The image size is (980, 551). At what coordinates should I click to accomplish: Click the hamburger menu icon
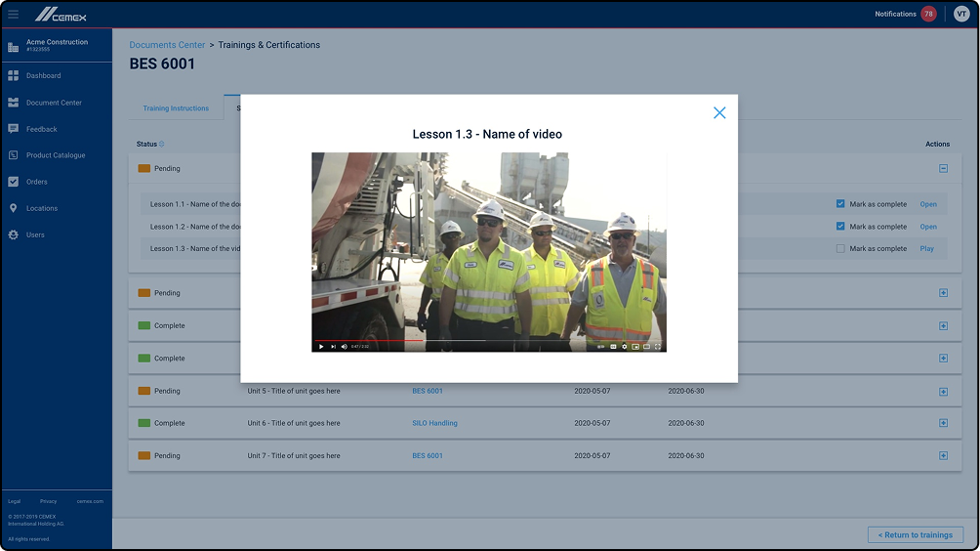(x=13, y=15)
